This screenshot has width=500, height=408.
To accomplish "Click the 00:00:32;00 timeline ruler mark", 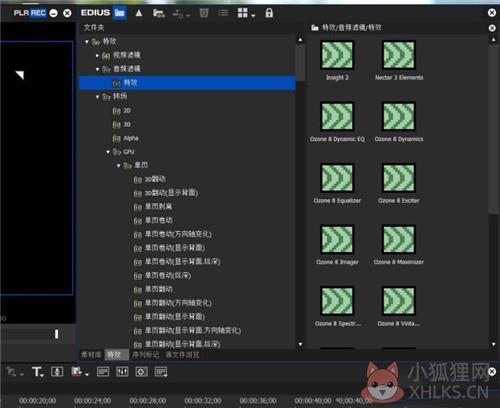I will (203, 400).
